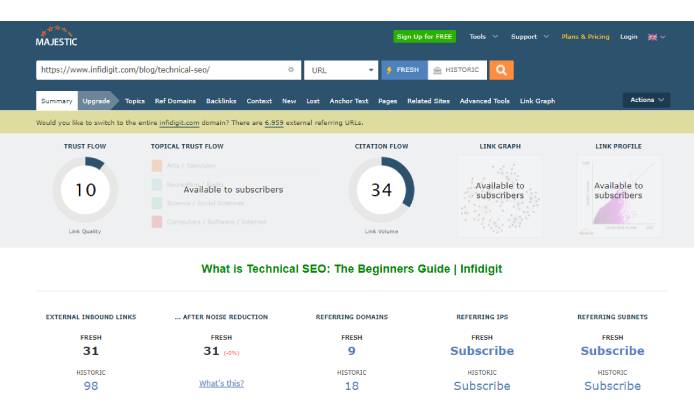This screenshot has height=418, width=694.
Task: Click the External Inbound Links heading
Action: pos(91,317)
